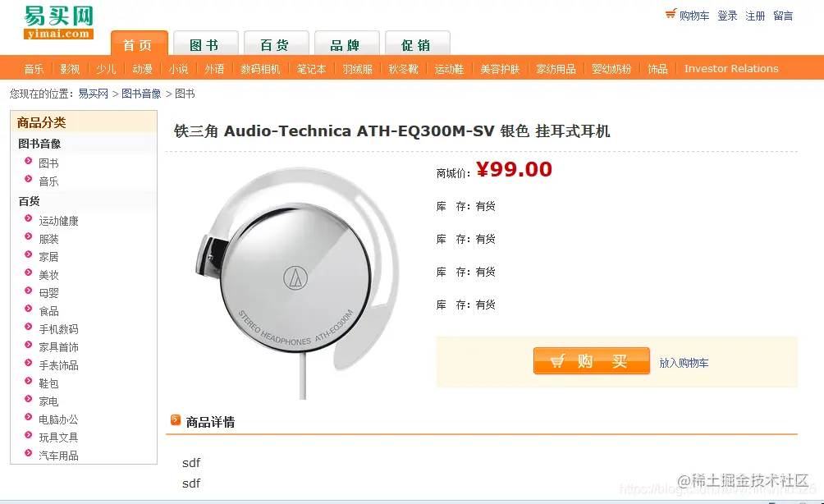824x504 pixels.
Task: Open the shopping cart icon at top
Action: coord(671,14)
